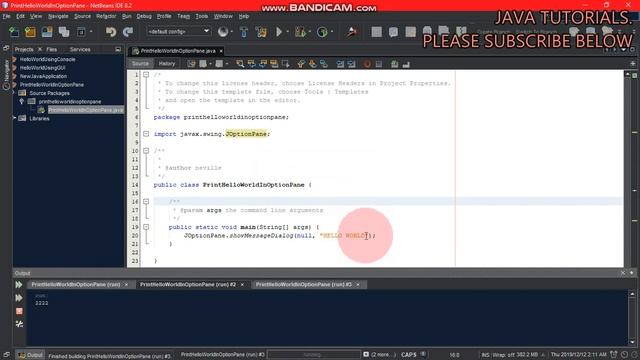Open the Run Project dropdown arrow
The height and width of the screenshot is (360, 640).
tap(288, 32)
